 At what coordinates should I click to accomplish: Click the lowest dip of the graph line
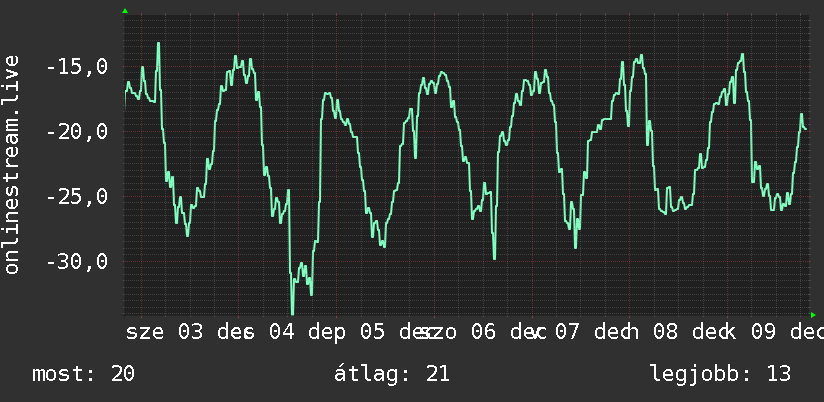(293, 313)
